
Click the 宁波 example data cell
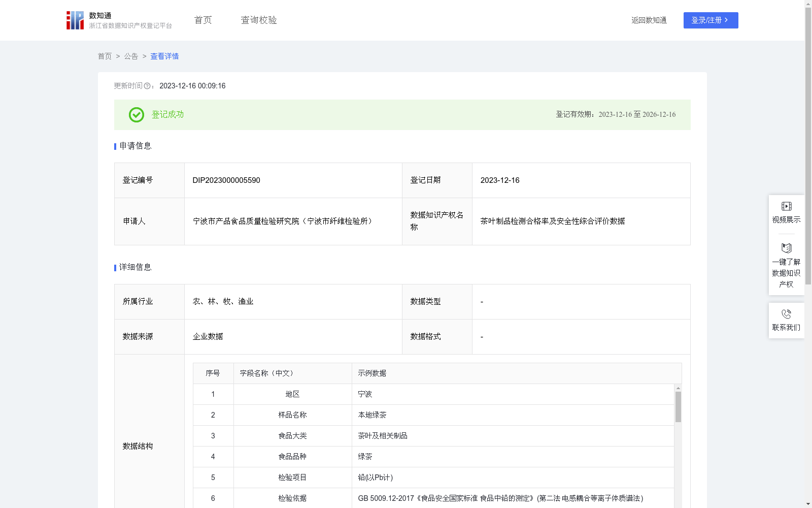pyautogui.click(x=513, y=394)
